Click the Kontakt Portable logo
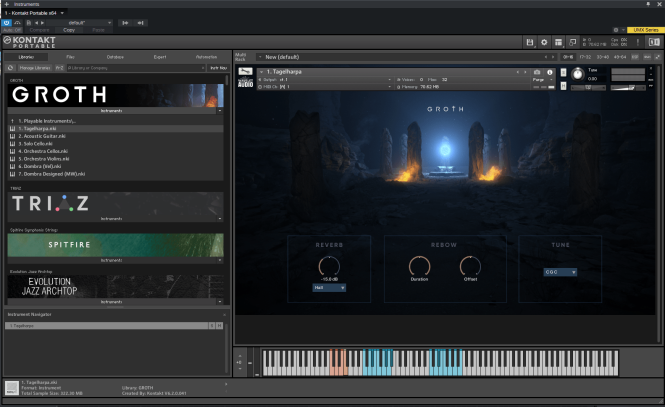Image resolution: width=665 pixels, height=407 pixels. pos(30,42)
